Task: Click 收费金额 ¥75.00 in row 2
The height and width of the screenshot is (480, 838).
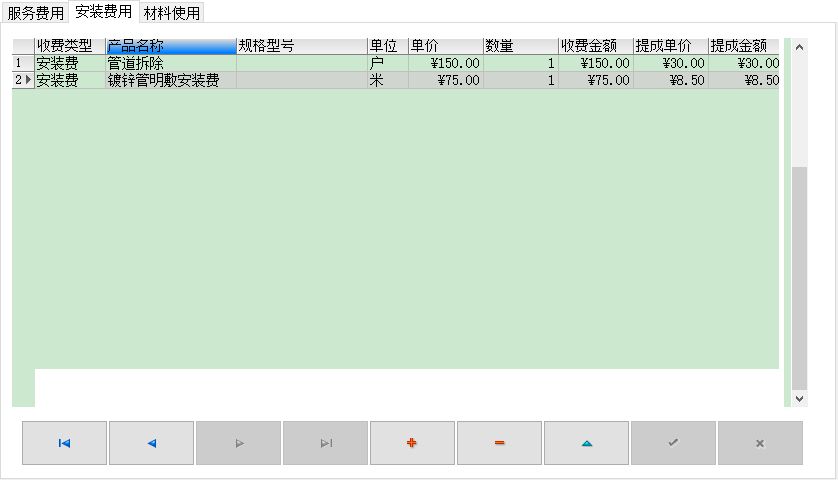Action: pos(596,80)
